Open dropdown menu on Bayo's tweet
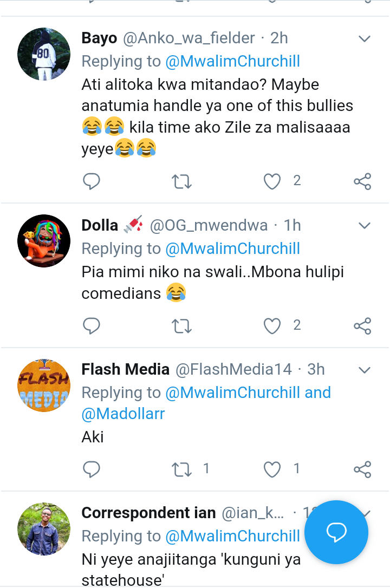The width and height of the screenshot is (390, 588). click(x=365, y=39)
